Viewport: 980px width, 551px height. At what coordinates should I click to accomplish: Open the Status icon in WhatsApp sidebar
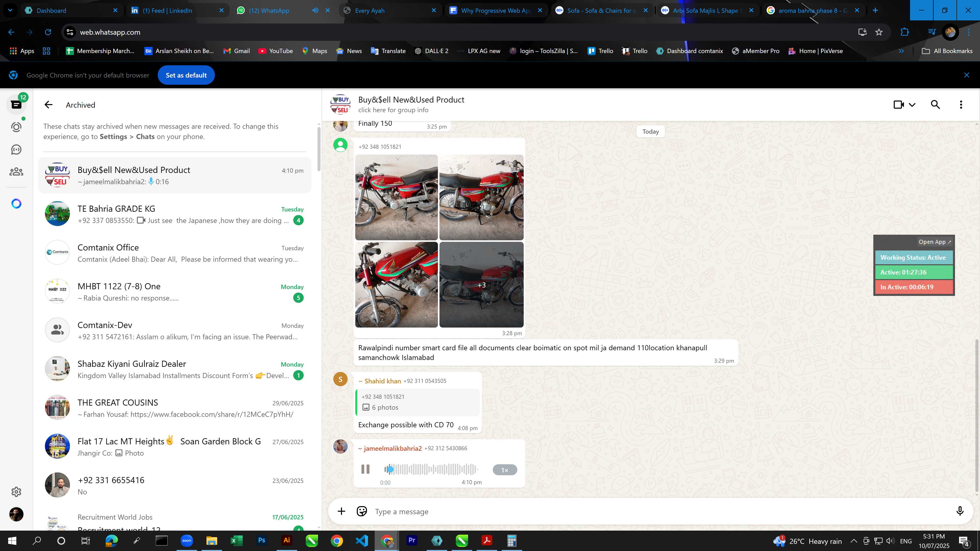16,127
